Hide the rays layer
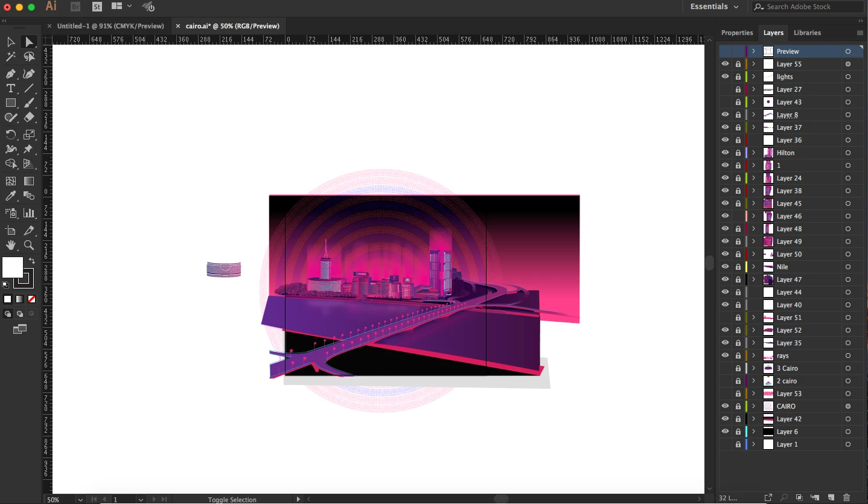Image resolution: width=868 pixels, height=504 pixels. [x=725, y=356]
